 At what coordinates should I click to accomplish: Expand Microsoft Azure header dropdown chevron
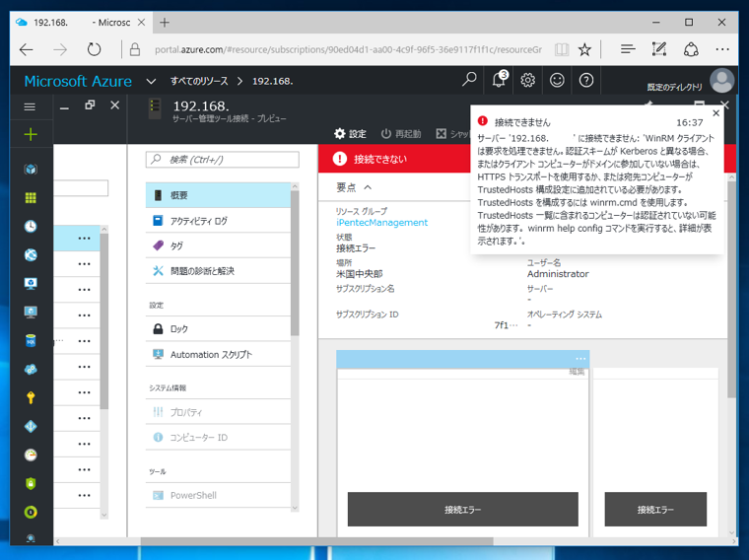pyautogui.click(x=151, y=81)
